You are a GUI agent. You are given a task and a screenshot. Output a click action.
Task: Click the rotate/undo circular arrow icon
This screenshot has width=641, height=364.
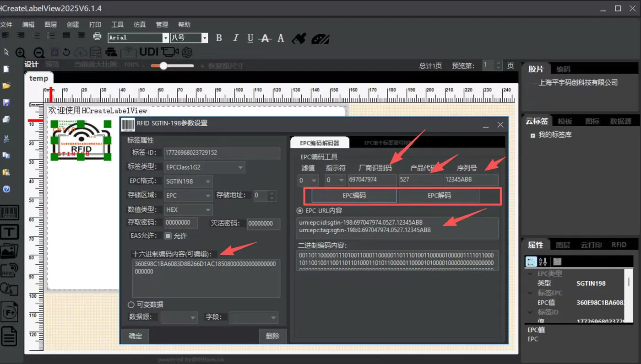coord(66,52)
